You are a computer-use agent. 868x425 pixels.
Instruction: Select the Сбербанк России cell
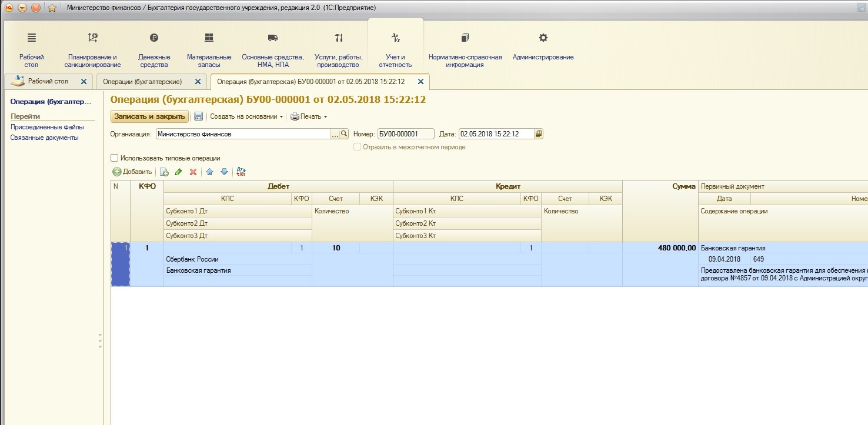pos(238,259)
